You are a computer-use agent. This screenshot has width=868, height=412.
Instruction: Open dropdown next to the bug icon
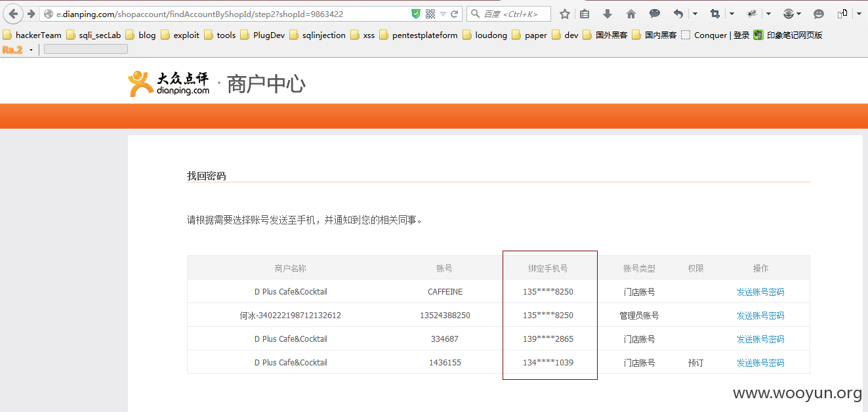(768, 14)
